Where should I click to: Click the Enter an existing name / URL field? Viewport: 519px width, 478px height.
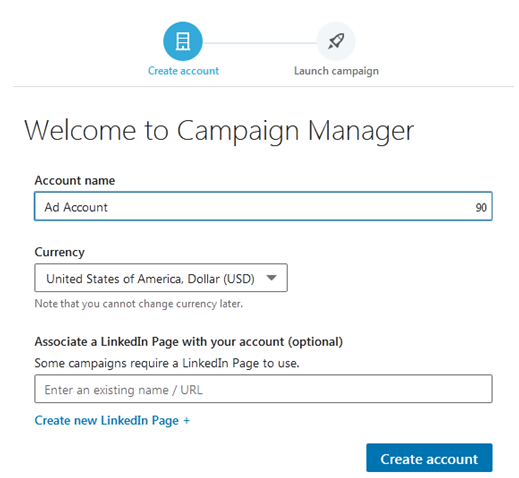coord(263,389)
